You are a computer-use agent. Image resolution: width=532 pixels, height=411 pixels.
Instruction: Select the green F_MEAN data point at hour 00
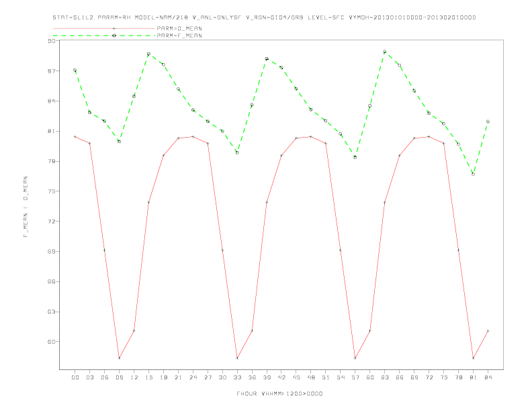[x=75, y=71]
